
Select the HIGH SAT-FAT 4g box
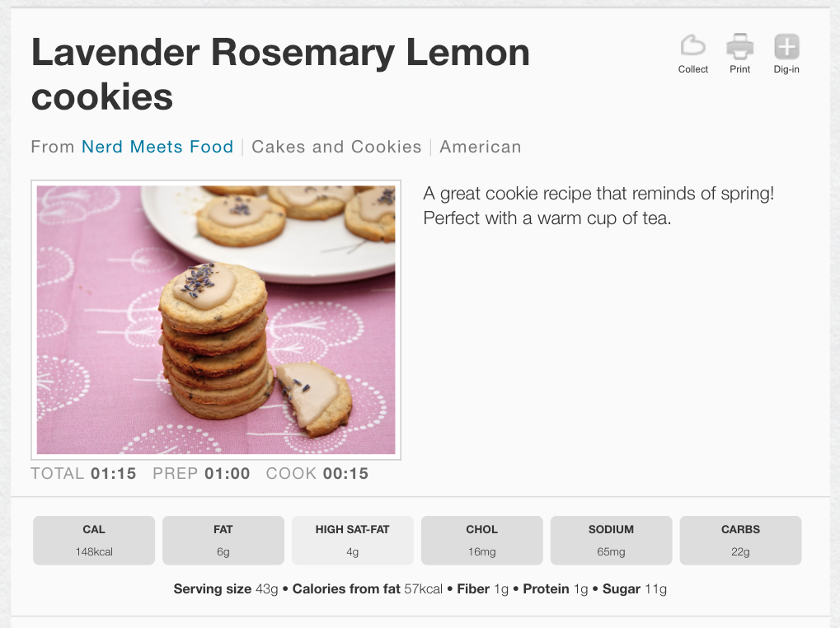[352, 540]
